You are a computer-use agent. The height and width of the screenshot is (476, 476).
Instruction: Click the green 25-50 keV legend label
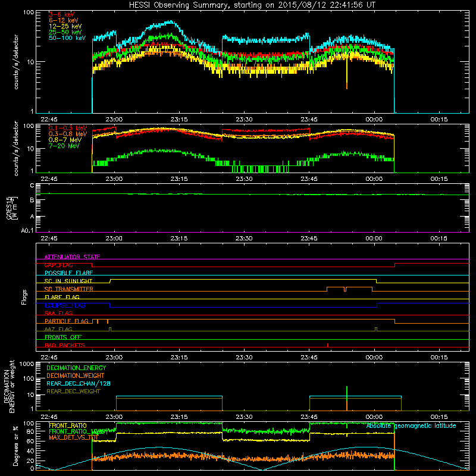(65, 32)
